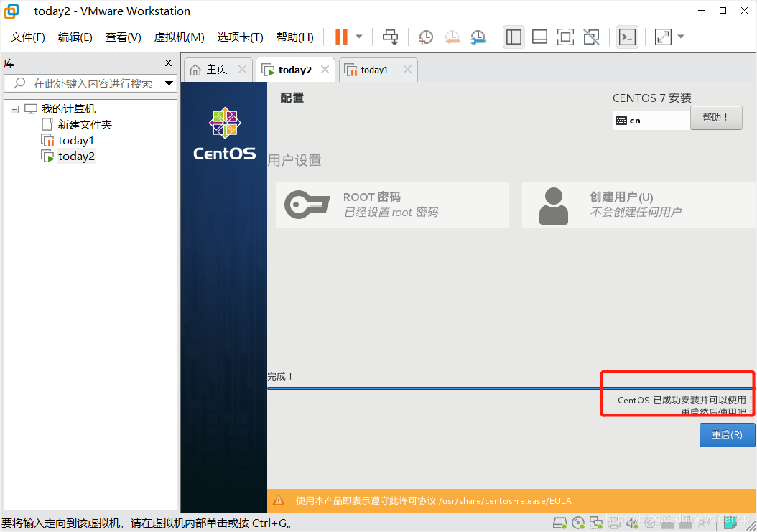Click the cn keyboard layout indicator
Screen dimensions: 757x532
[x=651, y=121]
